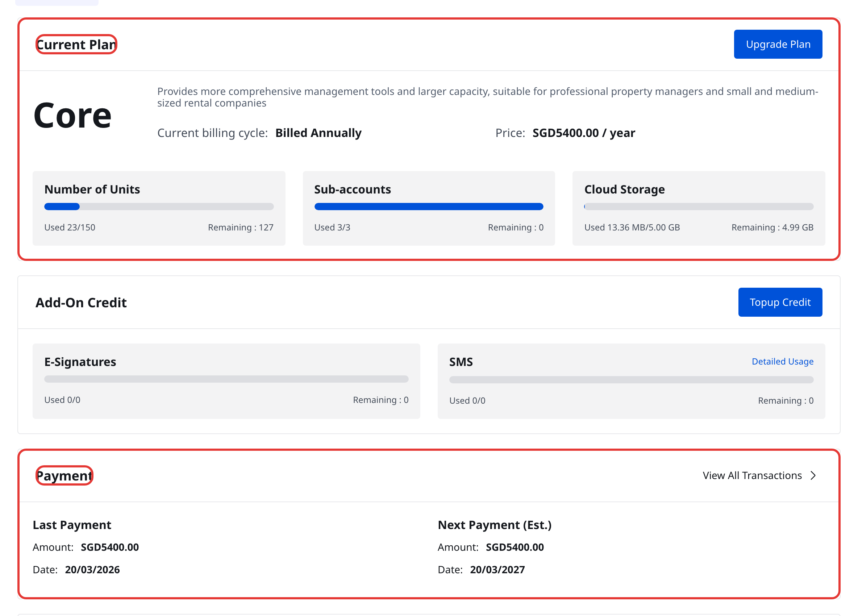Click the Payment section heading
This screenshot has width=858, height=616.
64,476
